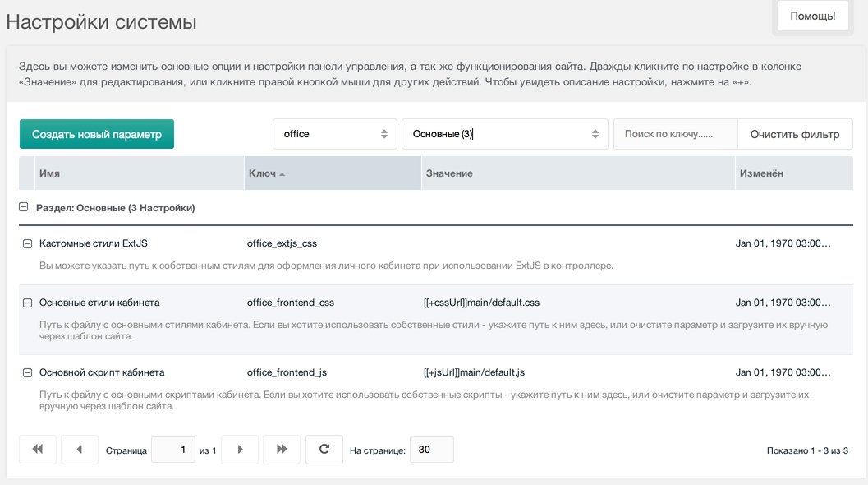Select the 'office_frontend_js' key cell
Image resolution: width=868 pixels, height=485 pixels.
point(287,372)
